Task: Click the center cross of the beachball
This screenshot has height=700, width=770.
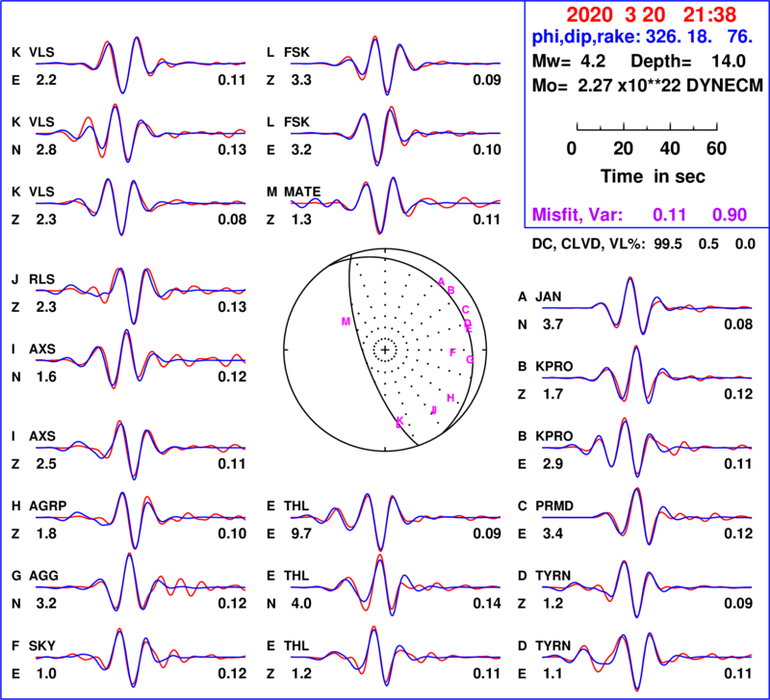Action: point(385,350)
